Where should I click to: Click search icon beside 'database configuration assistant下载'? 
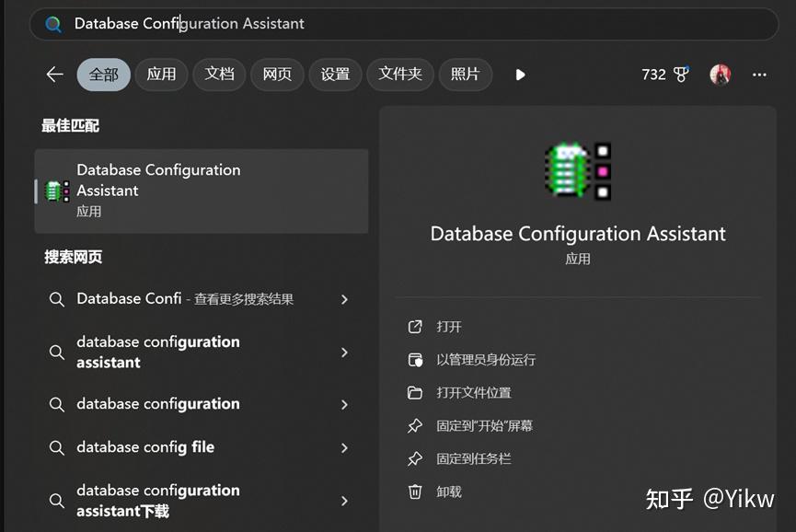57,501
